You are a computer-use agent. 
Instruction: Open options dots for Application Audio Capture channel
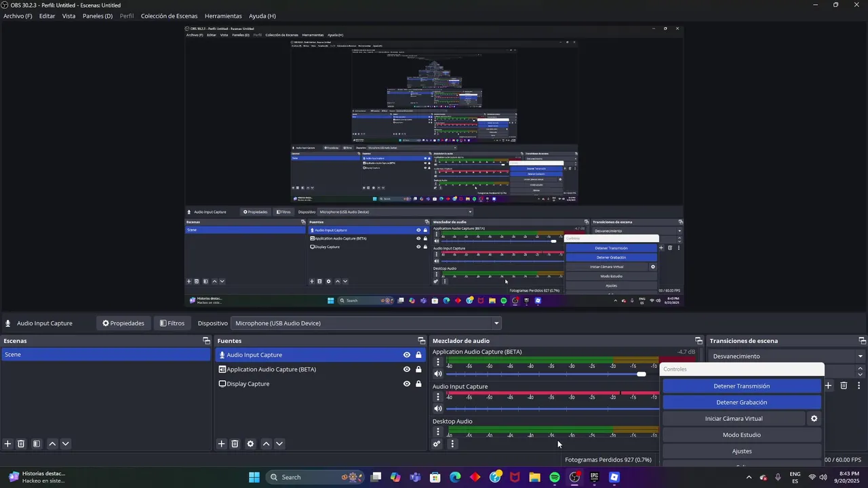(x=438, y=362)
